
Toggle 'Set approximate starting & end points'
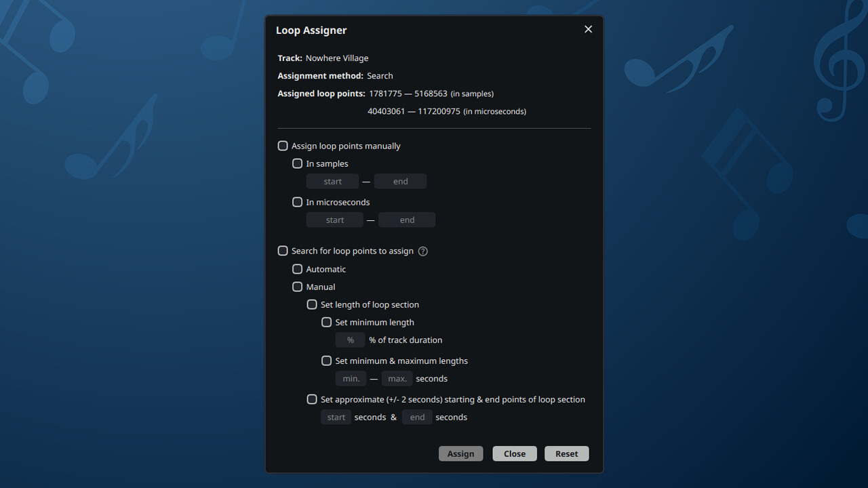coord(312,399)
